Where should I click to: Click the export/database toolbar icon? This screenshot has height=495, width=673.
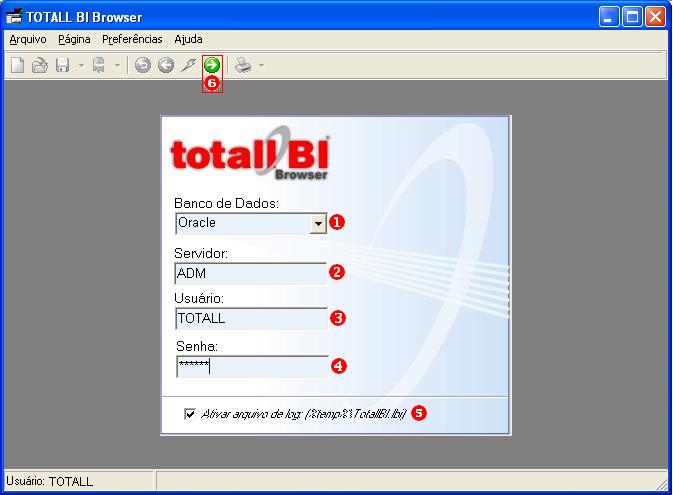coord(99,65)
